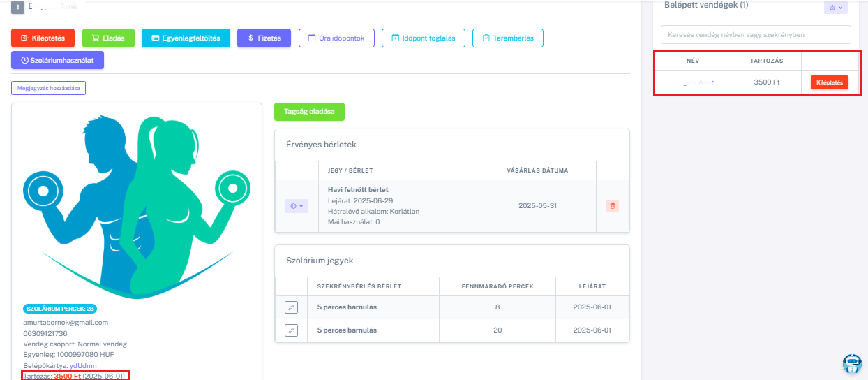Viewport: 868px width, 380px height.
Task: Open settings dropdown in Belépett vendégek panel
Action: point(835,7)
